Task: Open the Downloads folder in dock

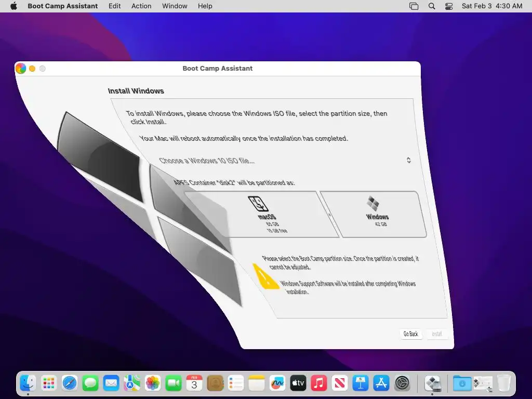Action: tap(462, 383)
